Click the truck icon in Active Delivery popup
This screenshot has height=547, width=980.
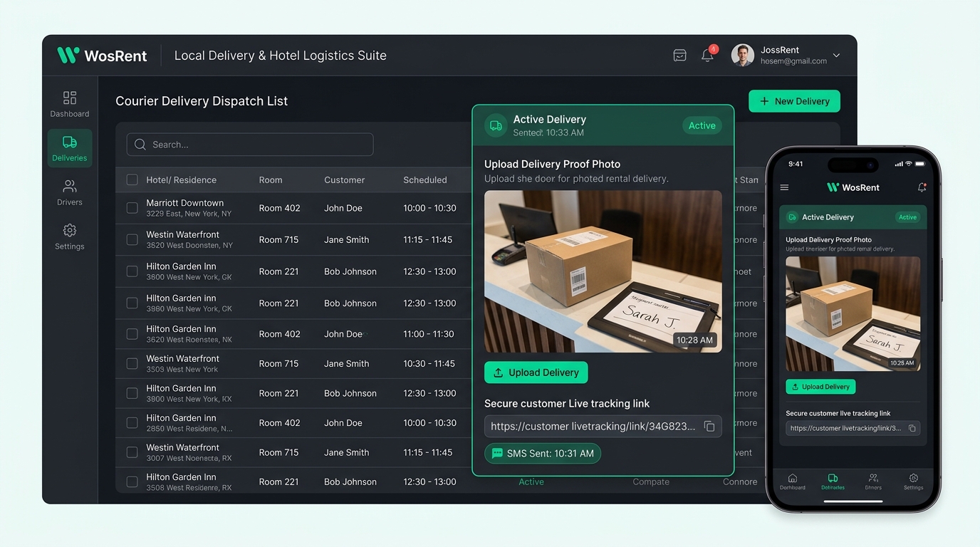point(496,125)
